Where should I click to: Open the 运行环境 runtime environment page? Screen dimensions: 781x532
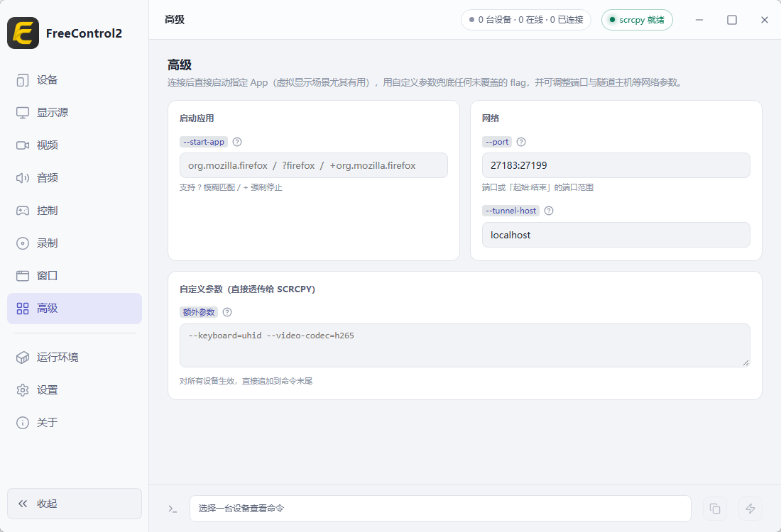[75, 358]
